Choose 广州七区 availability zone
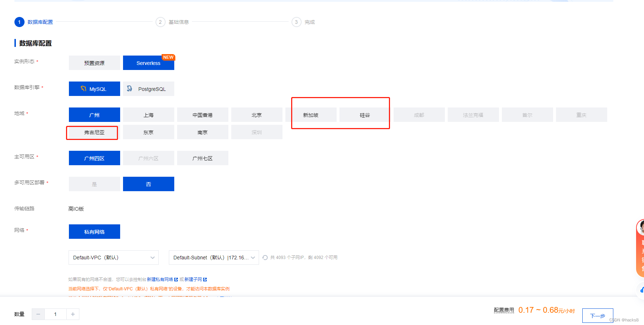 tap(202, 158)
